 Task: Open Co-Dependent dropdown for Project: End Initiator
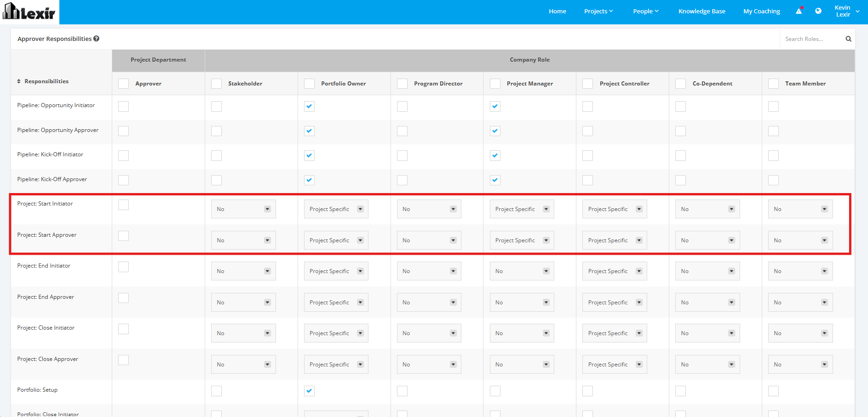pyautogui.click(x=707, y=271)
